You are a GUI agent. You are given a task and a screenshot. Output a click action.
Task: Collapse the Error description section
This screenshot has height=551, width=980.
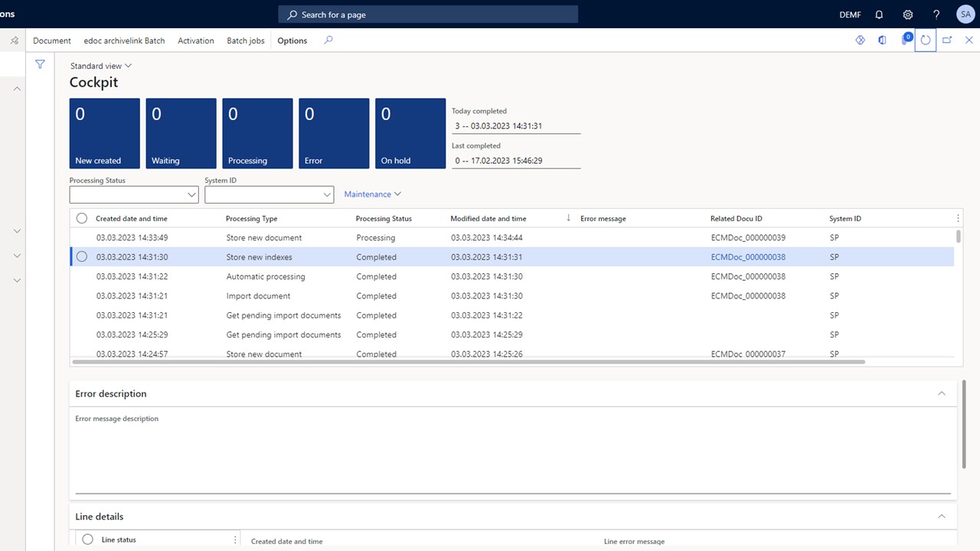[942, 393]
